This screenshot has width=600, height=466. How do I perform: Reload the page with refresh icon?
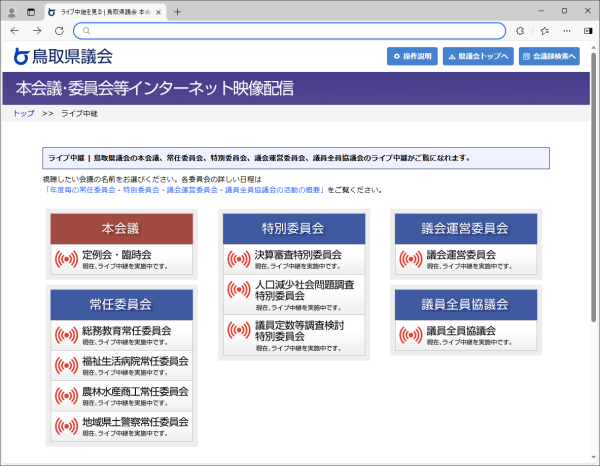pyautogui.click(x=59, y=31)
